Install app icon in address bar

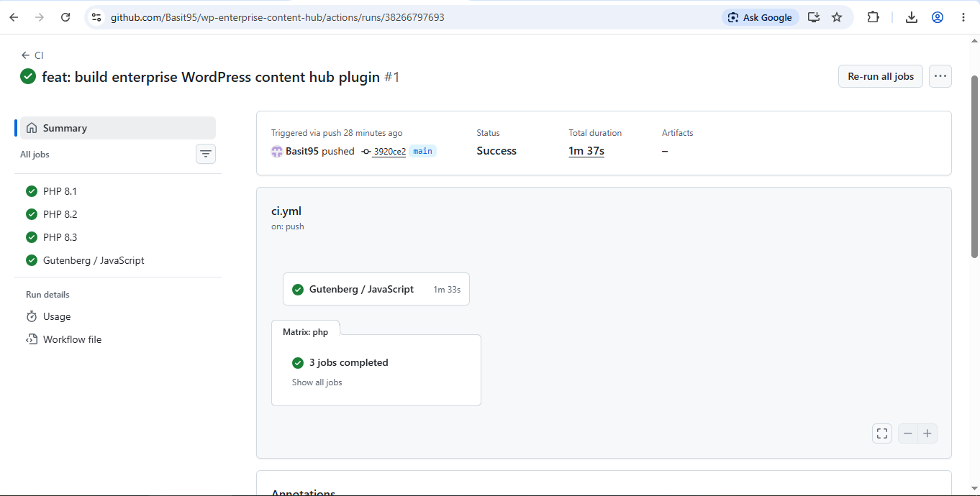point(814,17)
